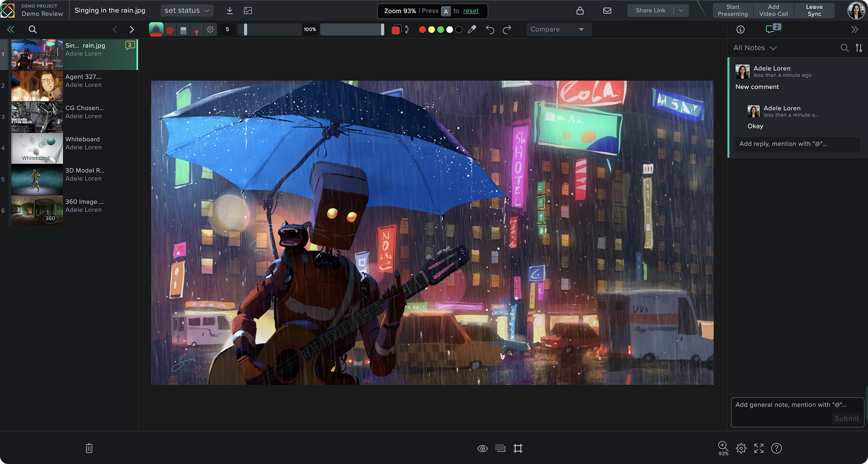The width and height of the screenshot is (868, 464).
Task: Pick a color with the eyedropper tool
Action: (x=472, y=29)
